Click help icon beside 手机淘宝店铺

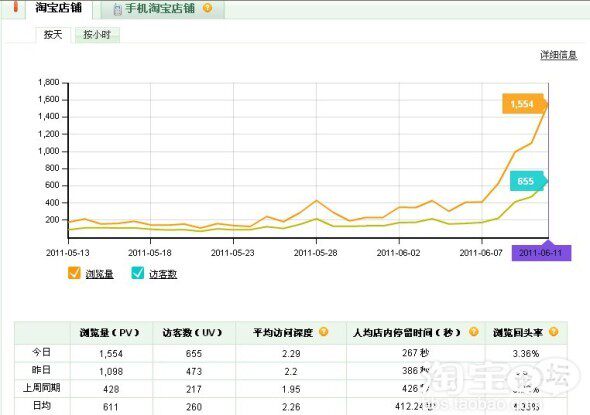[x=207, y=8]
